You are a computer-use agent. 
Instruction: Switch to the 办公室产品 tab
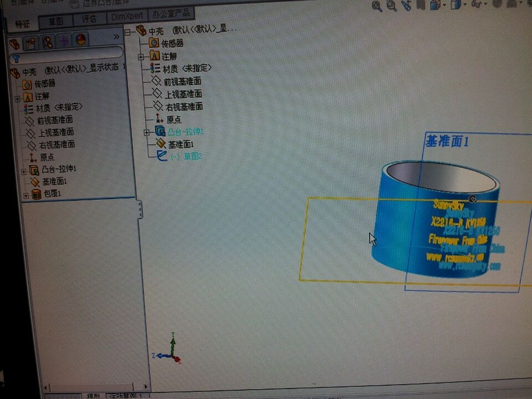tap(171, 13)
